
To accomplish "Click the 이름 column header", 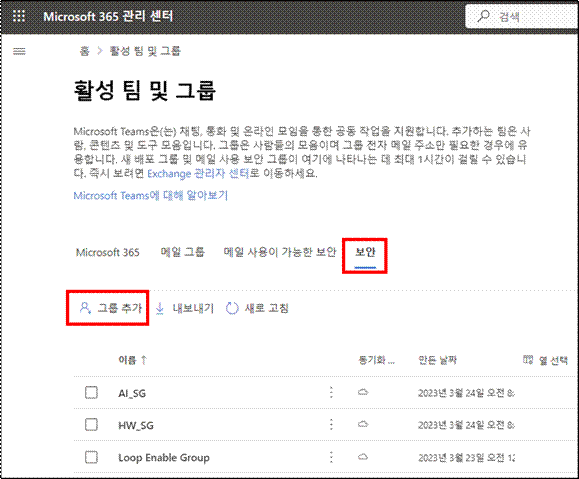I will (x=127, y=360).
